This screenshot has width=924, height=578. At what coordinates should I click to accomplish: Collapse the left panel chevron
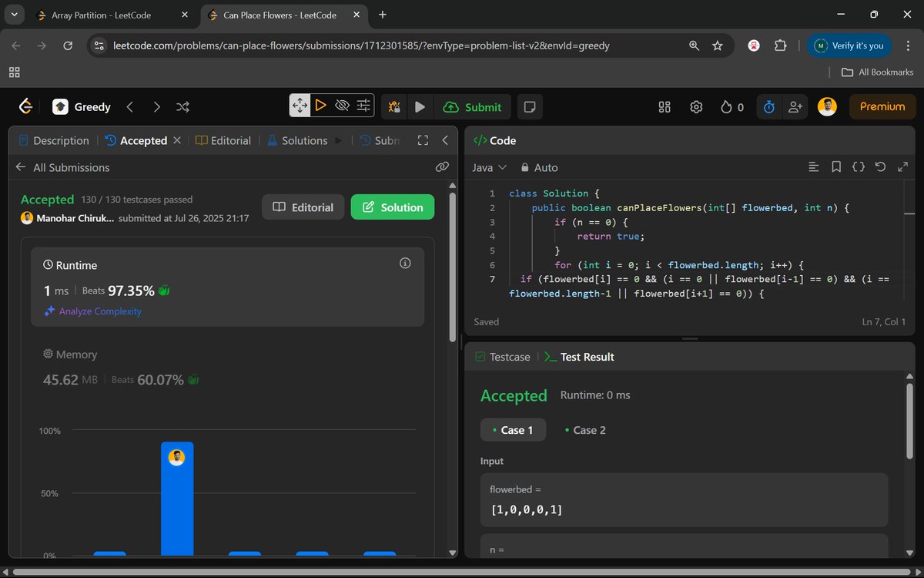click(445, 140)
